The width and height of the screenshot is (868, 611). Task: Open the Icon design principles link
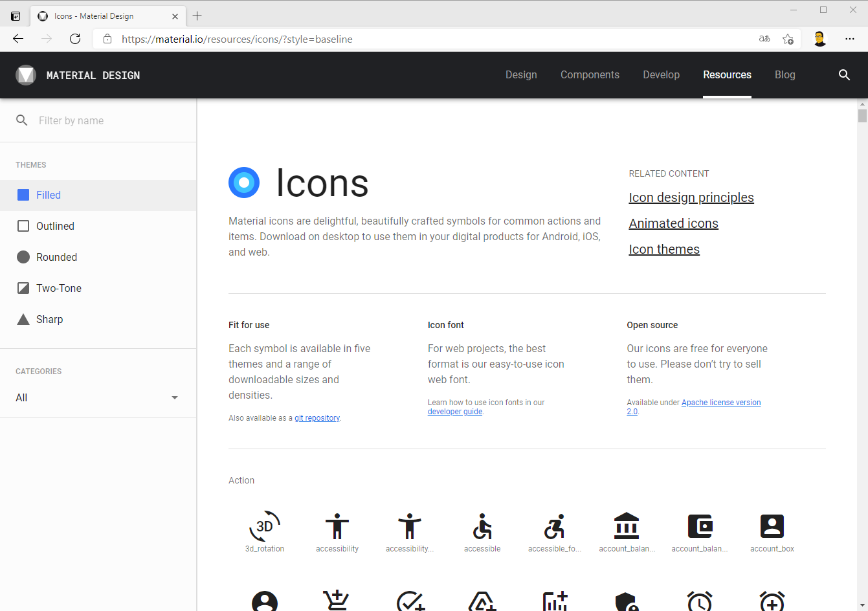point(691,197)
